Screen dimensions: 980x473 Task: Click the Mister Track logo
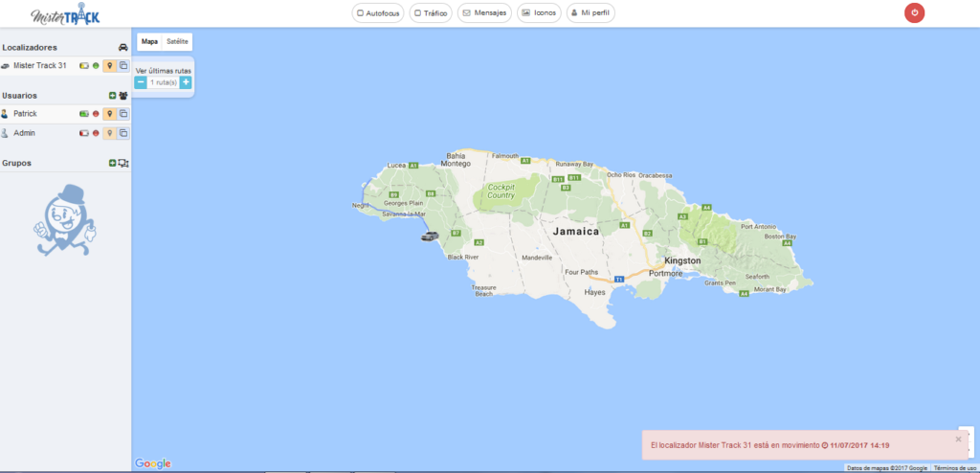65,13
